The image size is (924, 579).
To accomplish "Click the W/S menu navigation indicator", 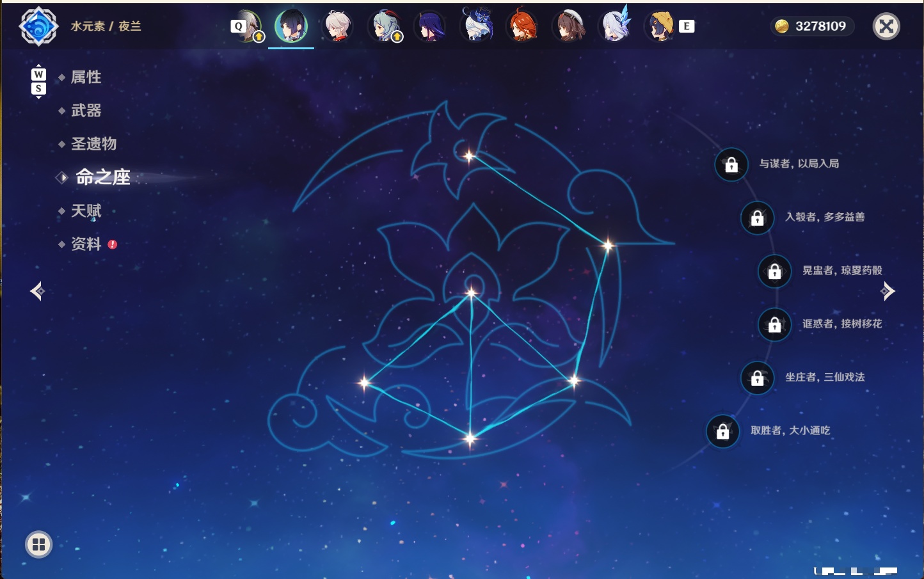I will [x=38, y=81].
